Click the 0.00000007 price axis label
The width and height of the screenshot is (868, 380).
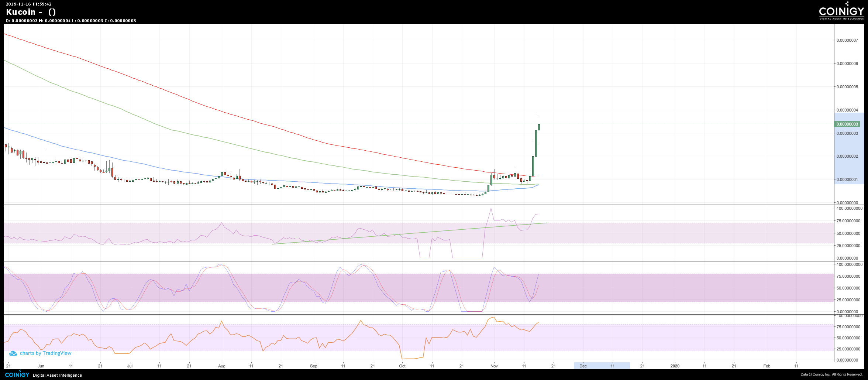847,40
